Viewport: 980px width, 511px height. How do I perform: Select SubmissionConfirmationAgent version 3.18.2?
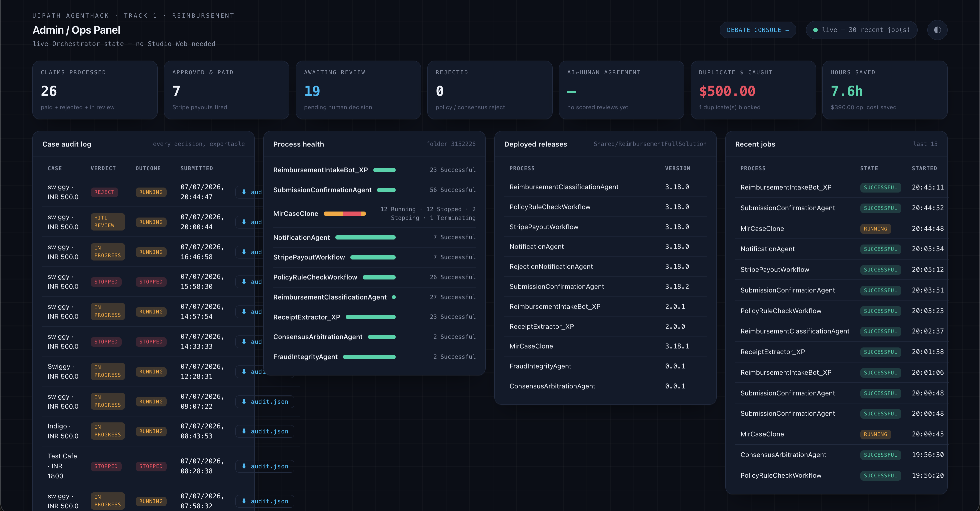(605, 286)
